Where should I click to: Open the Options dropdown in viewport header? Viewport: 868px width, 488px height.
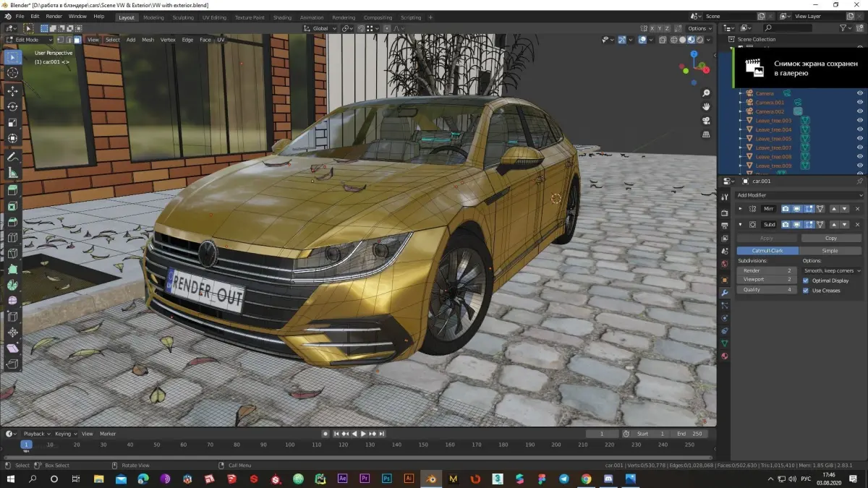coord(700,28)
